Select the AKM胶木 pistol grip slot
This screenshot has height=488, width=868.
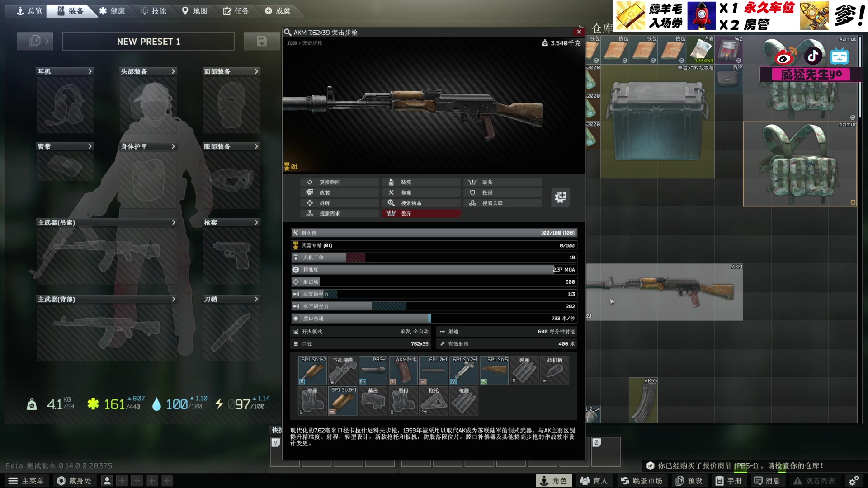[x=403, y=371]
